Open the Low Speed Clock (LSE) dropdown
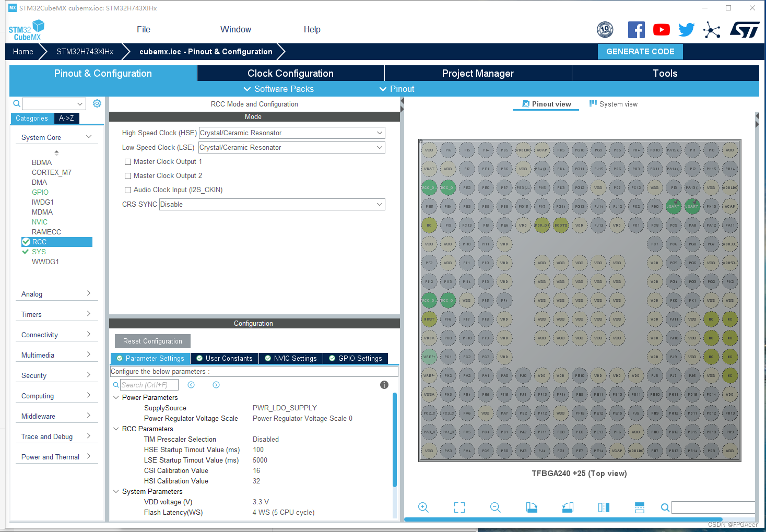The image size is (766, 532). [x=292, y=148]
